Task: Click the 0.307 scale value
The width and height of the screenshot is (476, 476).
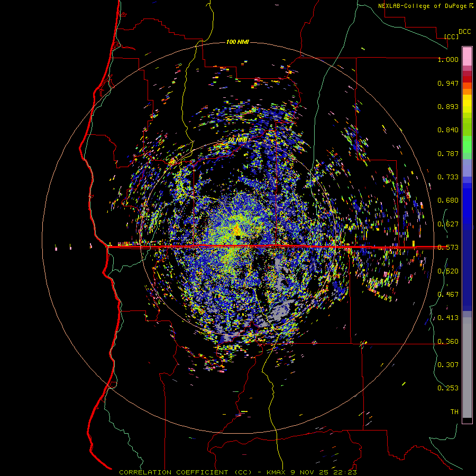Action: (448, 365)
